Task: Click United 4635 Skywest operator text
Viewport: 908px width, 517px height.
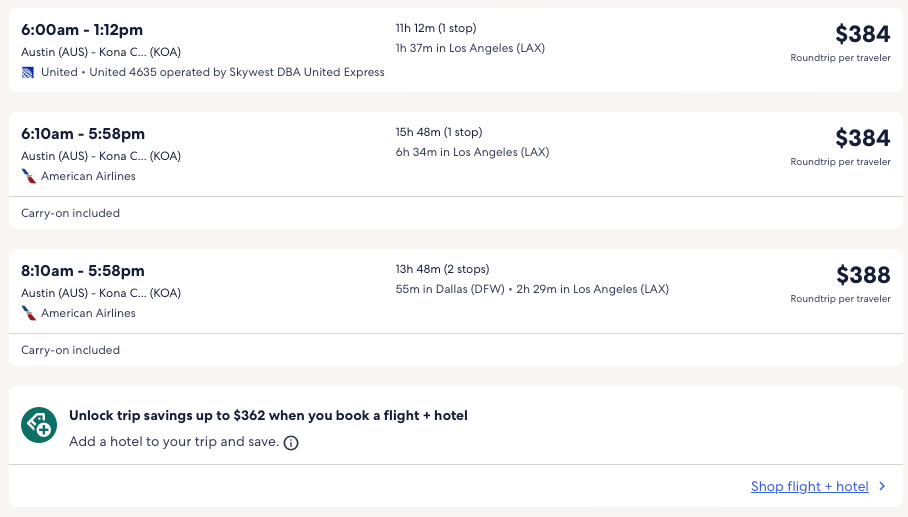Action: click(237, 72)
